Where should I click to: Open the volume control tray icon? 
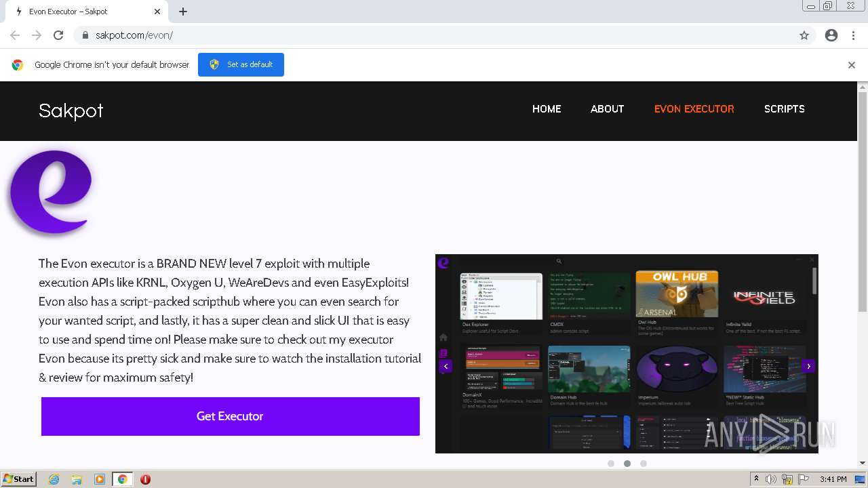[771, 479]
